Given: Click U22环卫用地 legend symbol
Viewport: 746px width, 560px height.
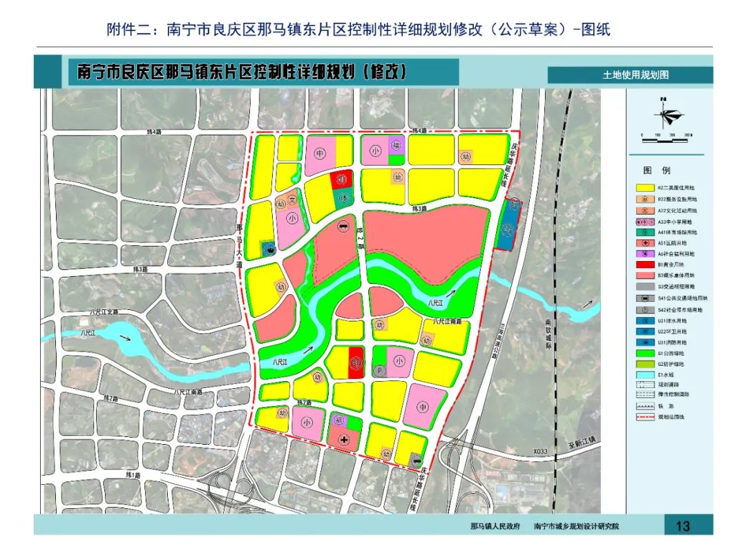Looking at the screenshot, I should point(645,331).
